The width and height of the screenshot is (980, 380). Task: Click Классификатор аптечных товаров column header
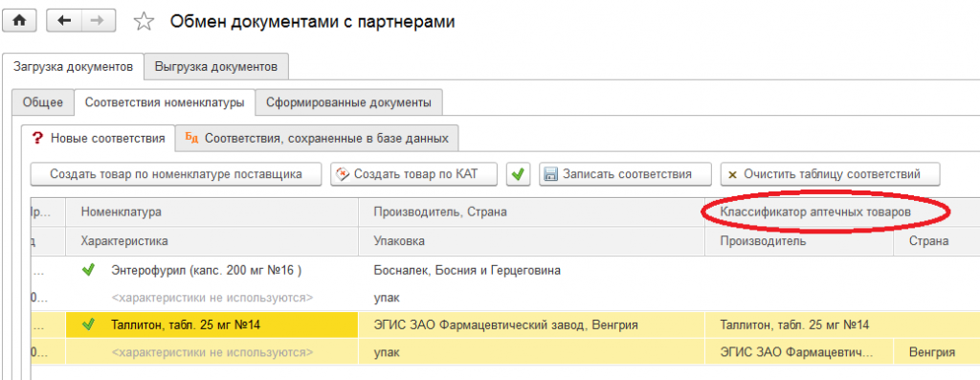coord(842,212)
